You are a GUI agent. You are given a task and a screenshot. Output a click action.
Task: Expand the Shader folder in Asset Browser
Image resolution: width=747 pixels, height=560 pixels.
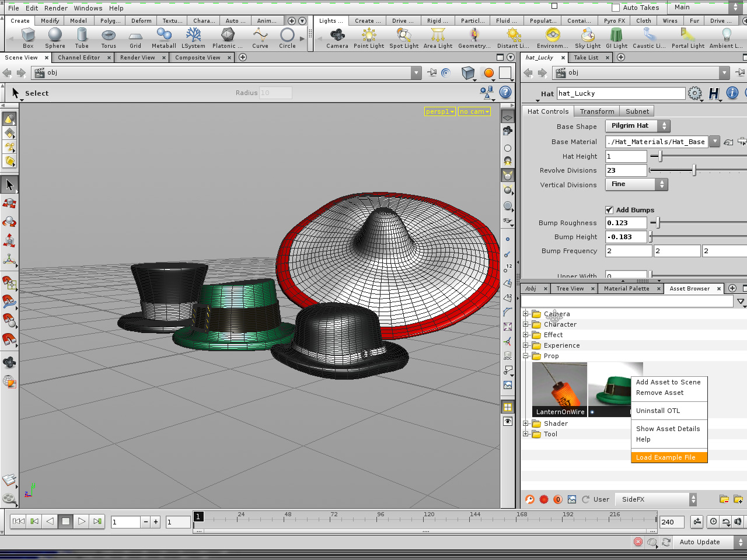[x=526, y=423]
